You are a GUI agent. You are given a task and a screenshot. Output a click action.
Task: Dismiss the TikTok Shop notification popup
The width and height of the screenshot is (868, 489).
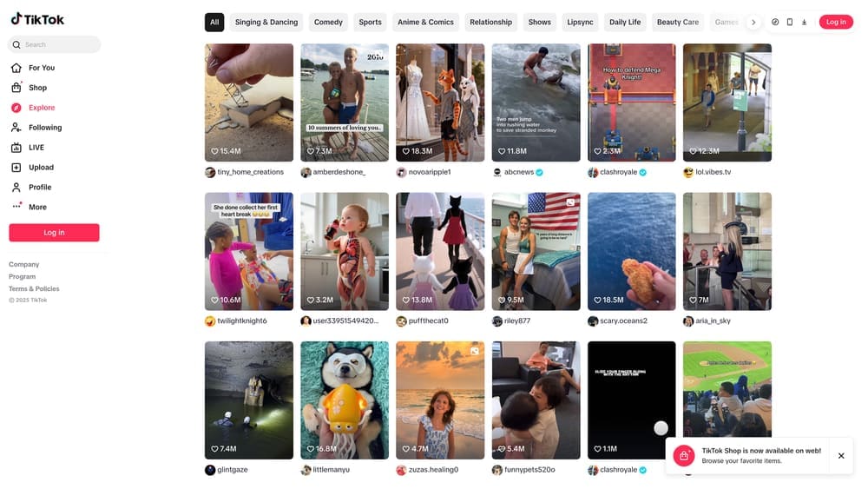pyautogui.click(x=841, y=456)
